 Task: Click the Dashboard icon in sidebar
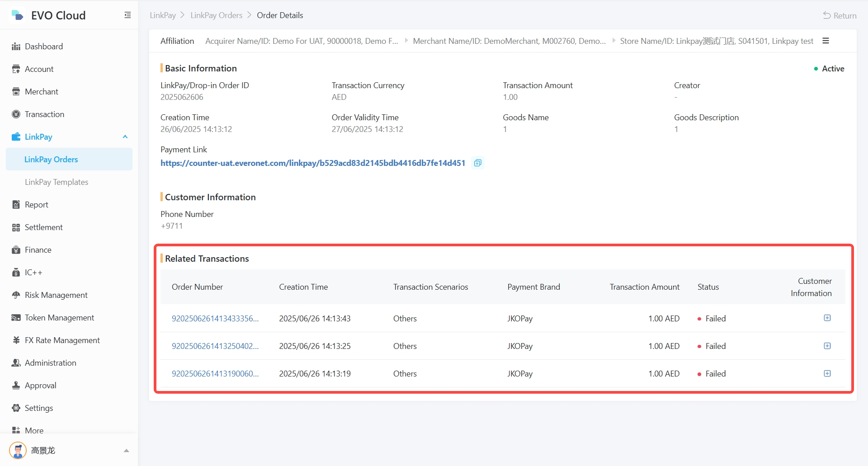[x=16, y=47]
